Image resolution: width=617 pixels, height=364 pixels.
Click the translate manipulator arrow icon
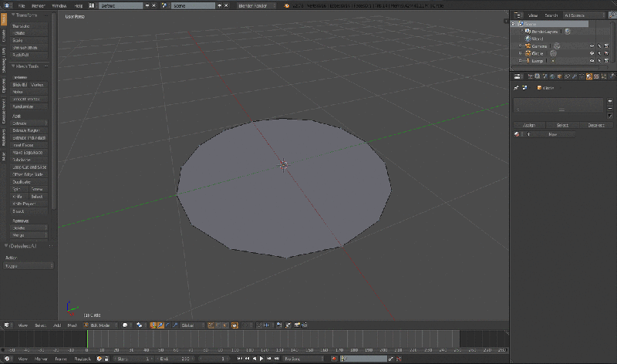160,325
